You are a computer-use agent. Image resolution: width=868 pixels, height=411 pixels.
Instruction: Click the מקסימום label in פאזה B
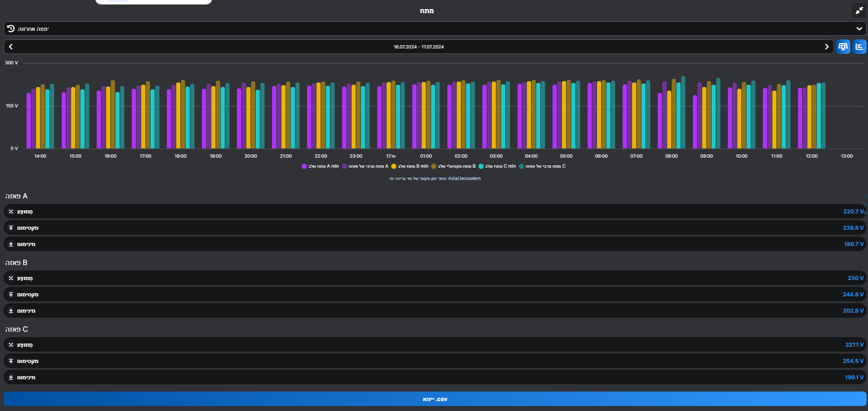click(x=28, y=295)
